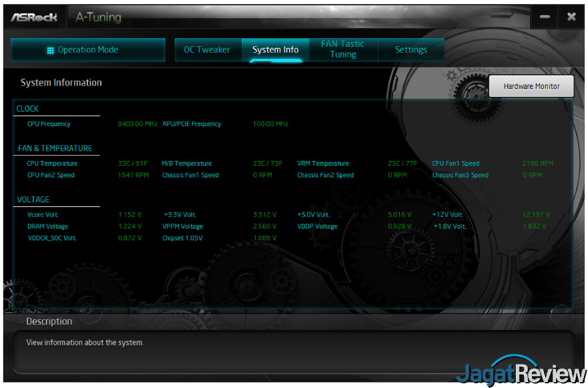Click the System Info tab

[275, 49]
